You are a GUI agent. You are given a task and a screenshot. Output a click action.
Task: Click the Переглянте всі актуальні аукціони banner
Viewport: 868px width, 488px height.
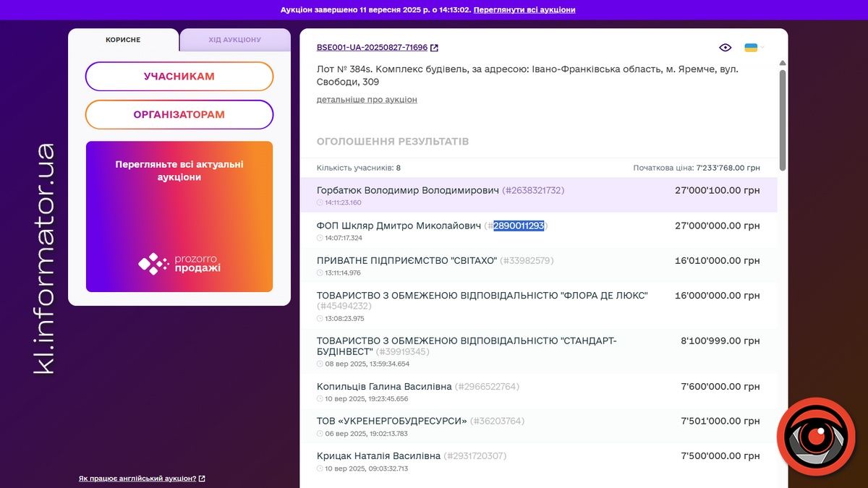(x=179, y=216)
